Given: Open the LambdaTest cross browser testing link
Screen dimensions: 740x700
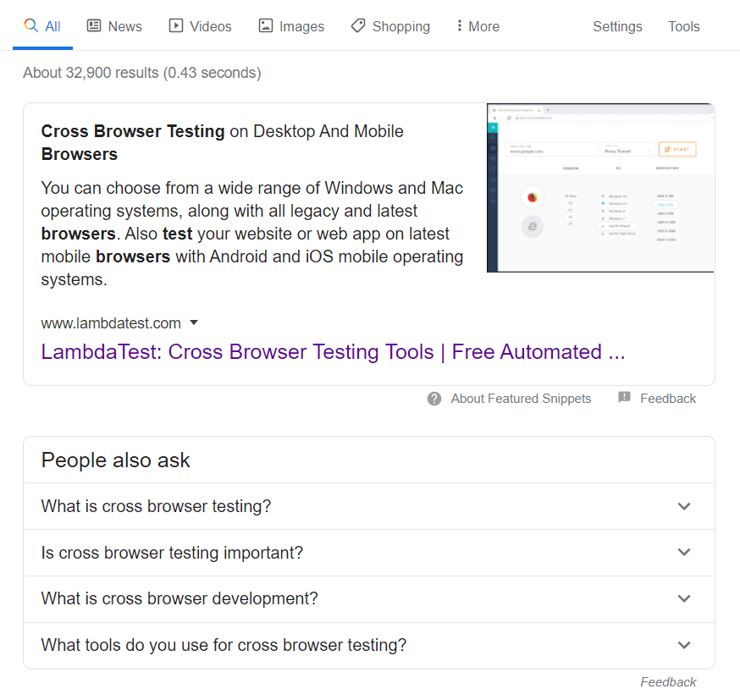Looking at the screenshot, I should click(x=333, y=351).
